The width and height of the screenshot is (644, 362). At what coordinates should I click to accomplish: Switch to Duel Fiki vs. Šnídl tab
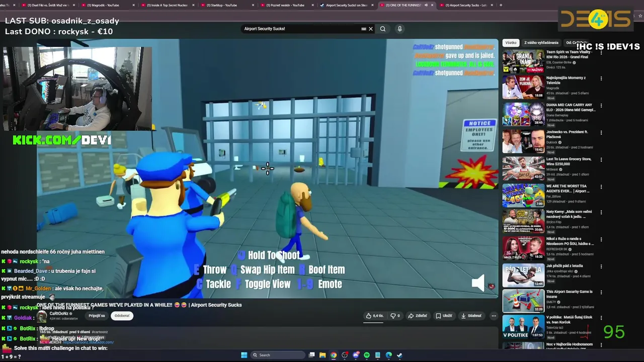tap(49, 5)
